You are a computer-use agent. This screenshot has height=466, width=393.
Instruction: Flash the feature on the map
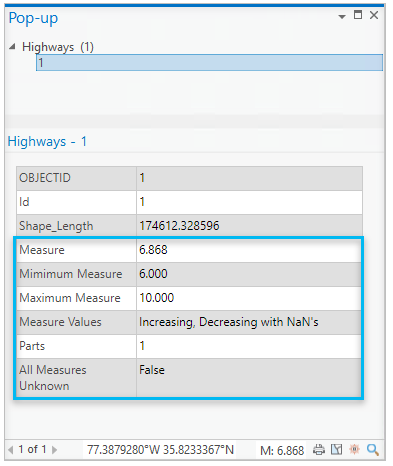pyautogui.click(x=354, y=450)
